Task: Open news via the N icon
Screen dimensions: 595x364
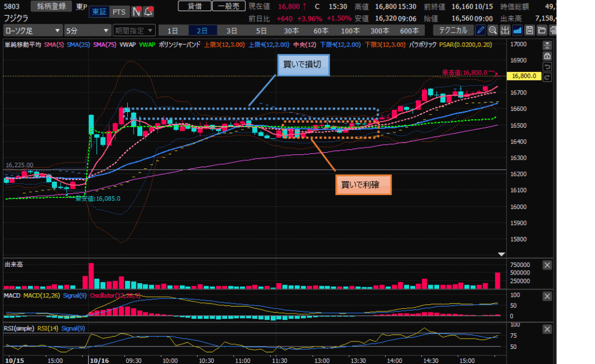Action: [137, 11]
